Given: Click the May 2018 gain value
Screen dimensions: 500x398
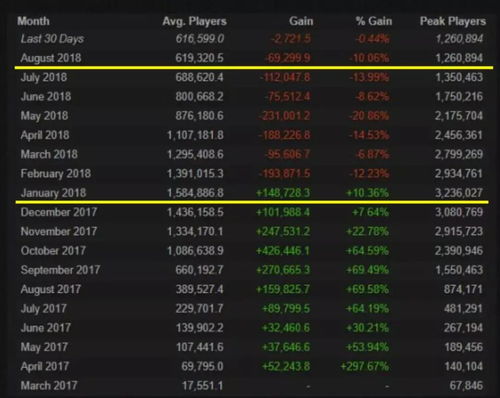Looking at the screenshot, I should 284,116.
